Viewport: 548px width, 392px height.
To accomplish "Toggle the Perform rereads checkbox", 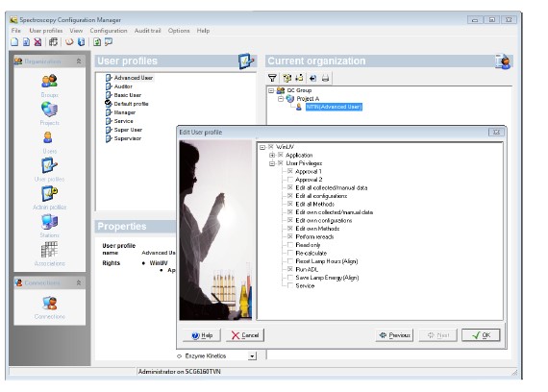I will click(290, 236).
